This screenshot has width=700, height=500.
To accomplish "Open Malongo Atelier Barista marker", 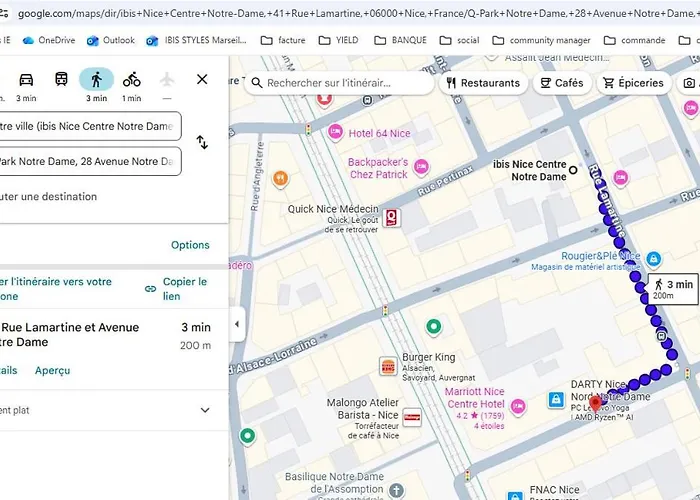I will tap(412, 417).
